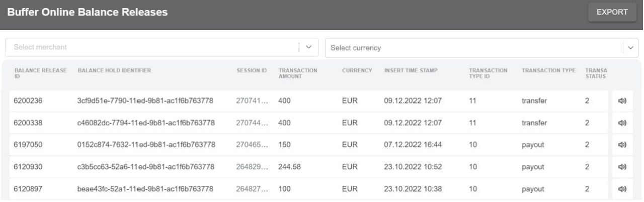Click the Balance Hold Identifier column header

pos(114,70)
